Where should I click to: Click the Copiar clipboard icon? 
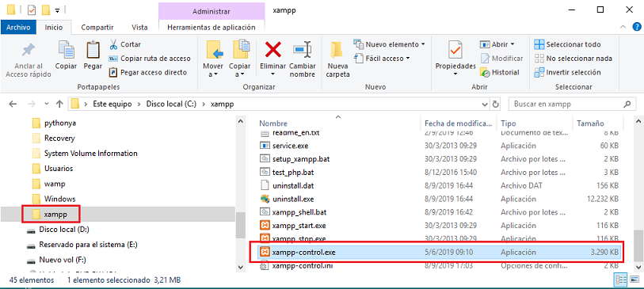[x=66, y=50]
